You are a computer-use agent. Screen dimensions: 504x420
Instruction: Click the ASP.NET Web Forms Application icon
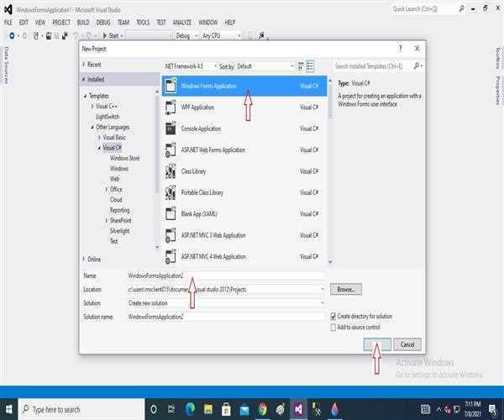click(171, 150)
